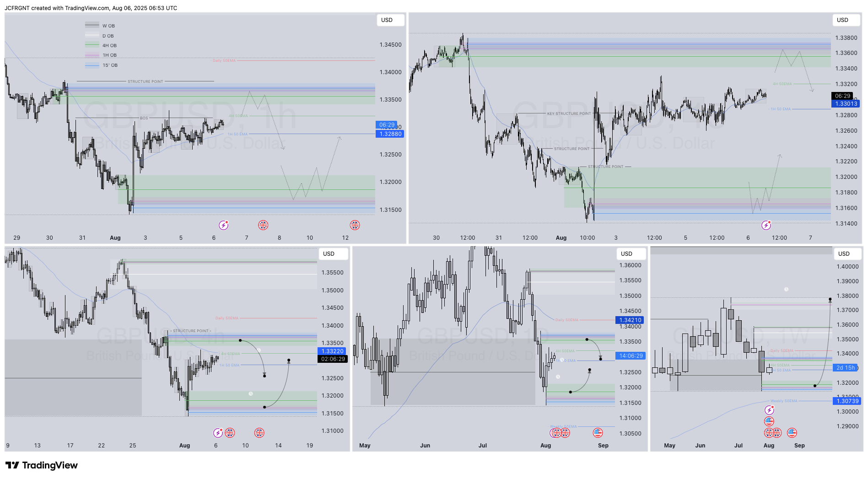
Task: Select the 1H 50 EMA label on 1h chart
Action: pyautogui.click(x=237, y=134)
